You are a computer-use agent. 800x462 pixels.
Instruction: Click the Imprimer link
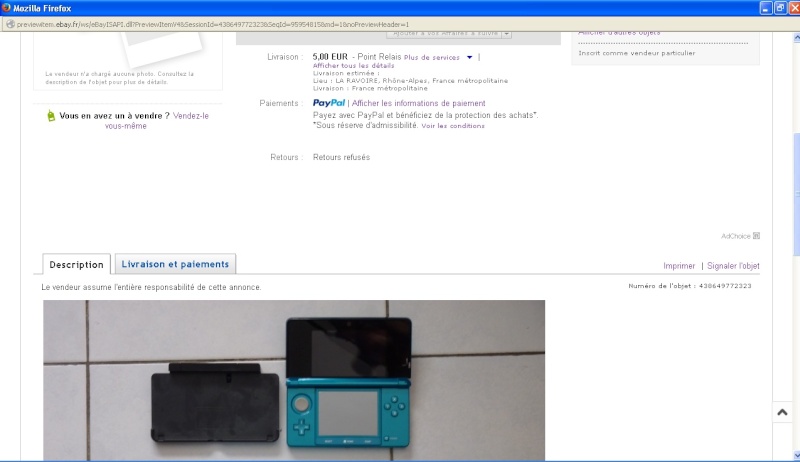[679, 266]
